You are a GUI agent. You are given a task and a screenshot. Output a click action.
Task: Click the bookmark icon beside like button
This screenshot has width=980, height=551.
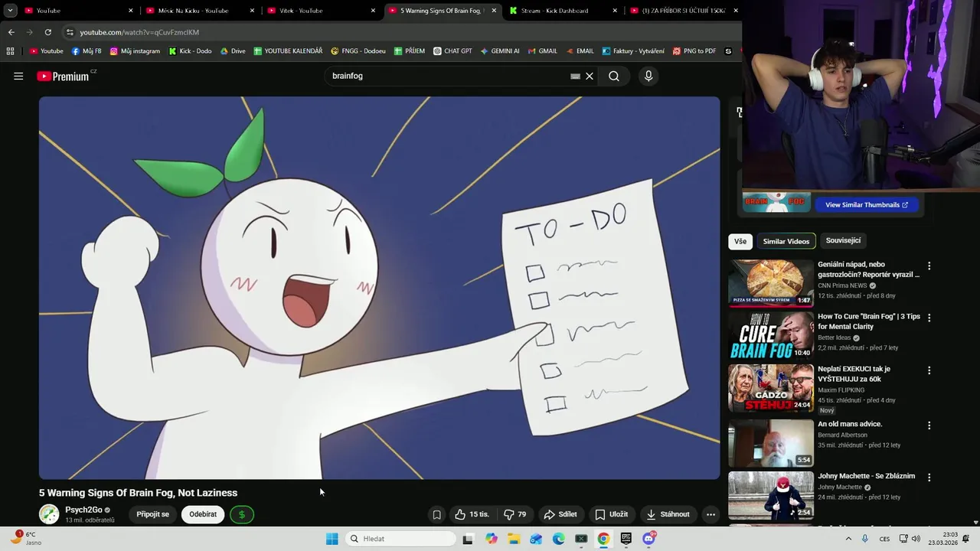(436, 514)
